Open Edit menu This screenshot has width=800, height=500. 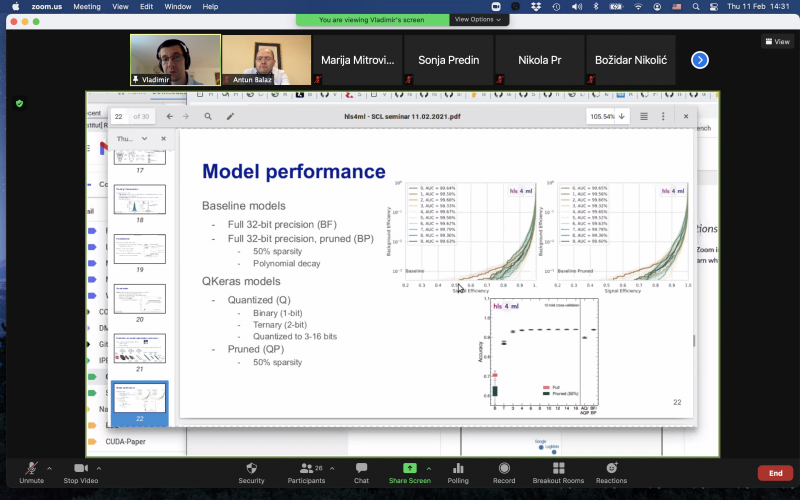(146, 7)
